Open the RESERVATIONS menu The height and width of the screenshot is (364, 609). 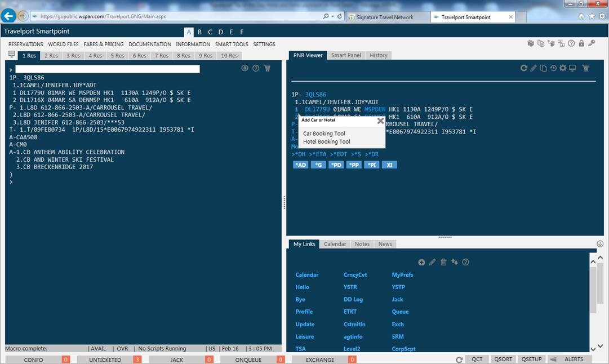pyautogui.click(x=26, y=45)
